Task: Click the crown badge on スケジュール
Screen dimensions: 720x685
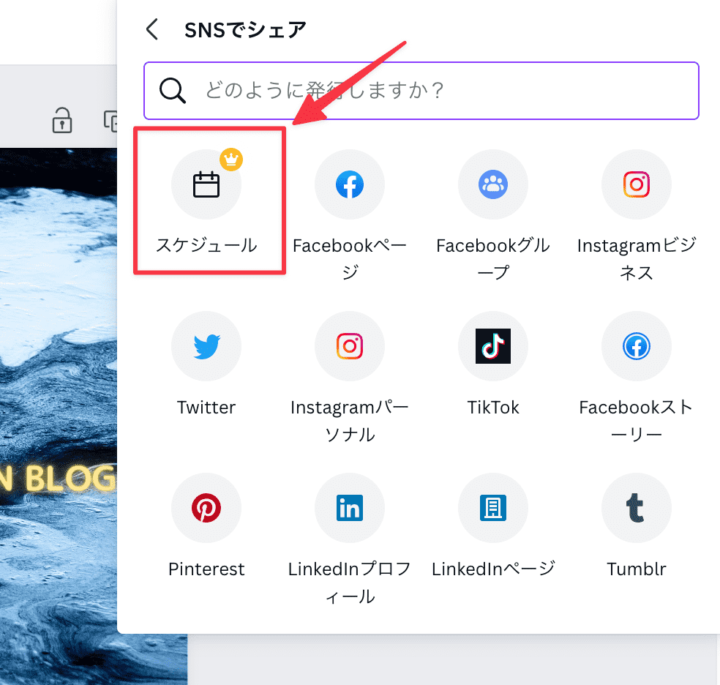Action: (231, 159)
